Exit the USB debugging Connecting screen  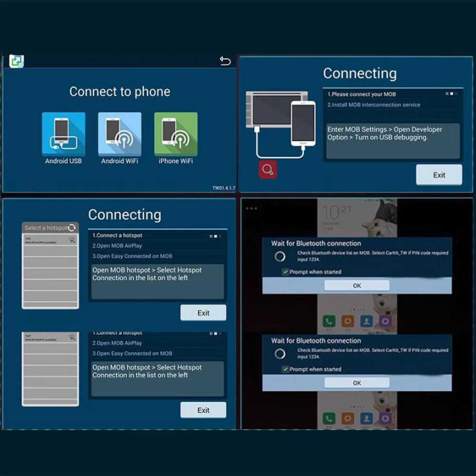point(439,175)
